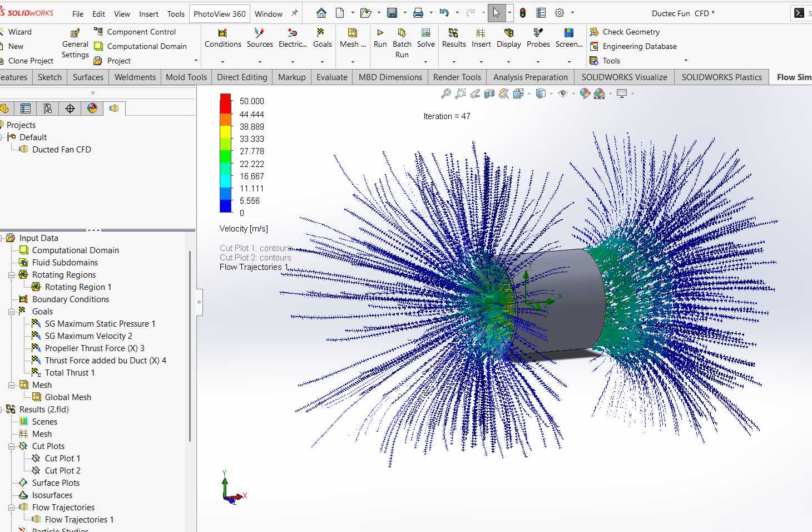Viewport: 812px width, 532px height.
Task: Open the Options gear icon
Action: click(560, 13)
